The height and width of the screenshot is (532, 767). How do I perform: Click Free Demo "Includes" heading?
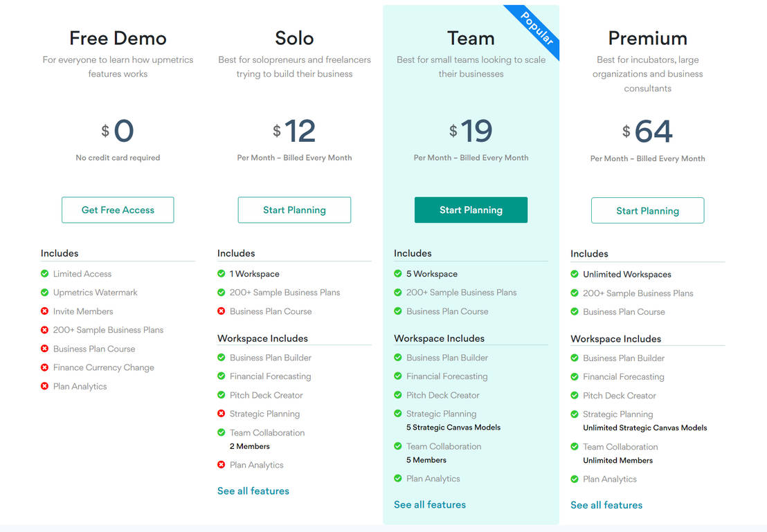[60, 253]
